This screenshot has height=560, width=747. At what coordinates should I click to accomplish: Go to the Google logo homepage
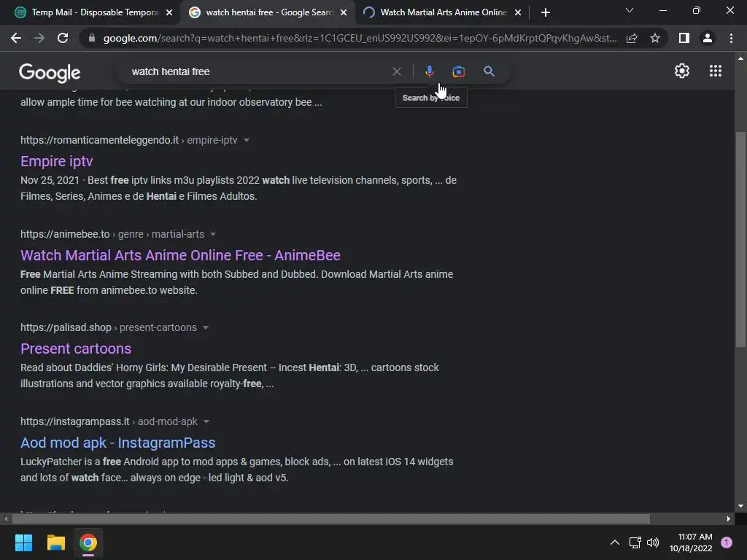pyautogui.click(x=50, y=73)
